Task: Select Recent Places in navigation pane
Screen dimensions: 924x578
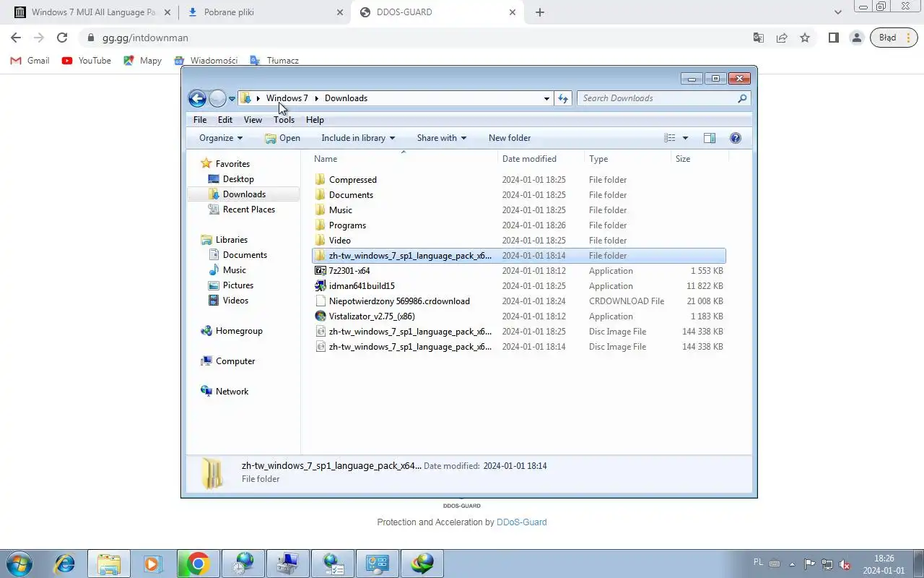Action: tap(249, 210)
